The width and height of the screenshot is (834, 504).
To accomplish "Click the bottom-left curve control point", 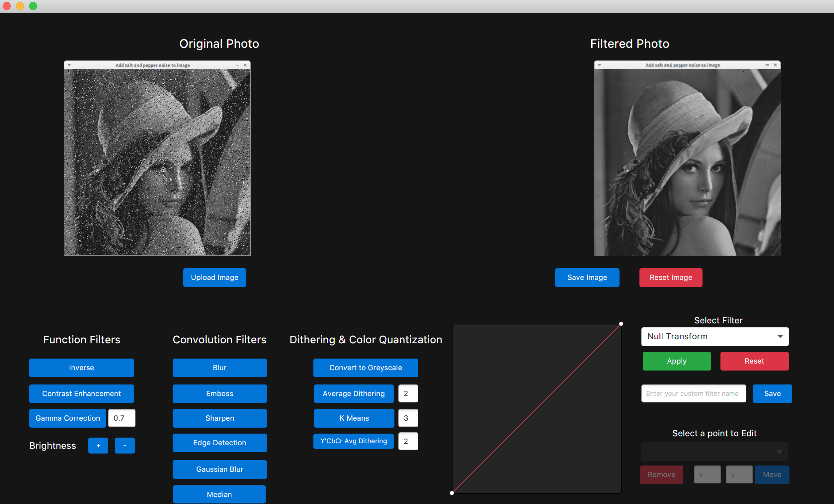I will click(452, 493).
